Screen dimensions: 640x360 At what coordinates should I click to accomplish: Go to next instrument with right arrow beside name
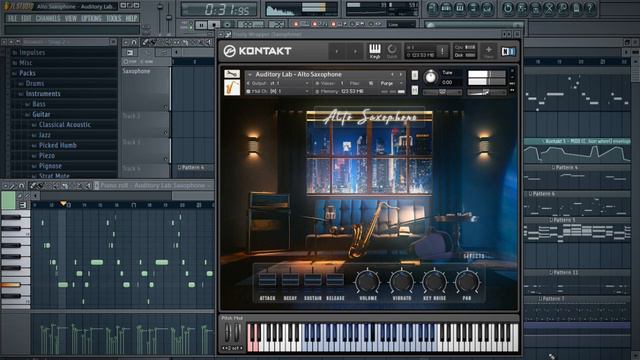tap(401, 74)
